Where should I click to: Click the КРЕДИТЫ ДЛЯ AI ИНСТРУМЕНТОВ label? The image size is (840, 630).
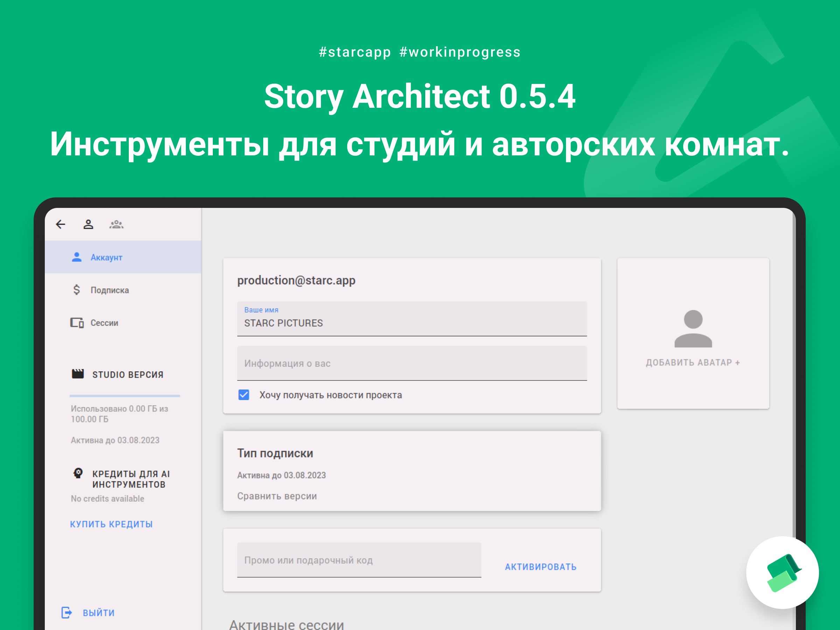(x=131, y=479)
